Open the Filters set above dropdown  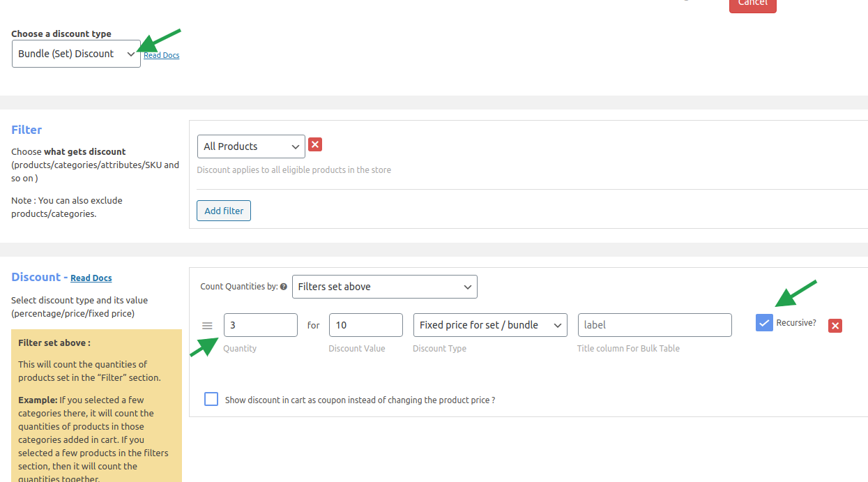[x=384, y=287]
